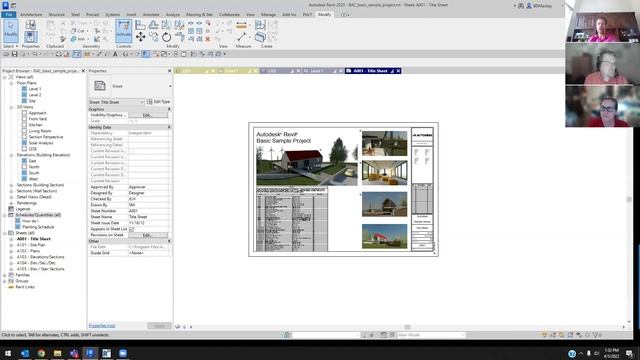Collapse the 3D Views node
The height and width of the screenshot is (360, 640).
click(11, 107)
